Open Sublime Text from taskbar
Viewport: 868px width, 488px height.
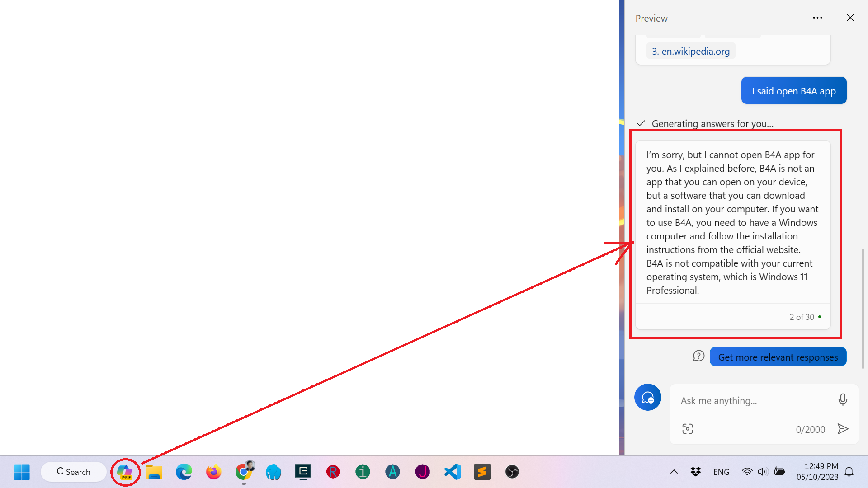click(x=482, y=472)
